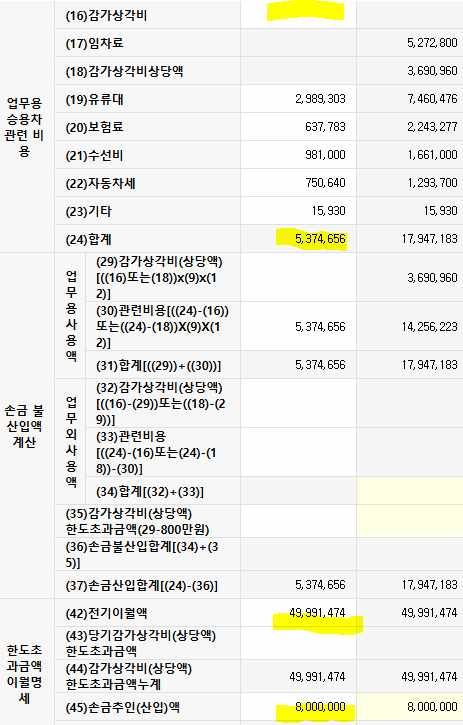Select the (35) 한도초과금액 empty yellow cell
Image resolution: width=463 pixels, height=725 pixels.
pos(410,521)
